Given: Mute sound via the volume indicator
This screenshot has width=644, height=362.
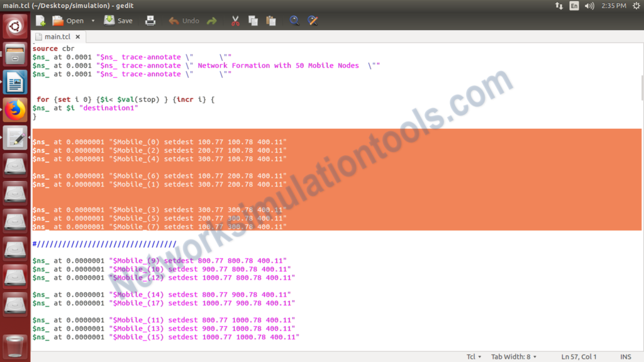Looking at the screenshot, I should 591,5.
